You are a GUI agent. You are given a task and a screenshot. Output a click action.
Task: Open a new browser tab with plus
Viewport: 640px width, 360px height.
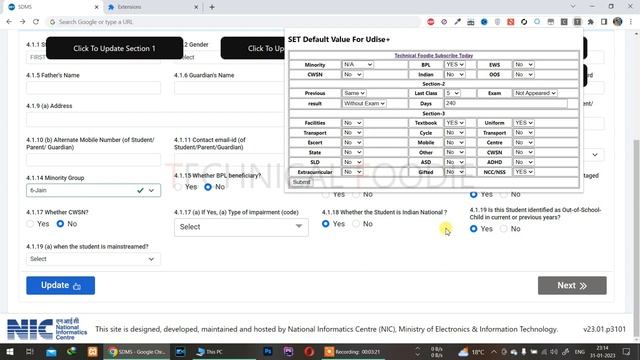(212, 7)
